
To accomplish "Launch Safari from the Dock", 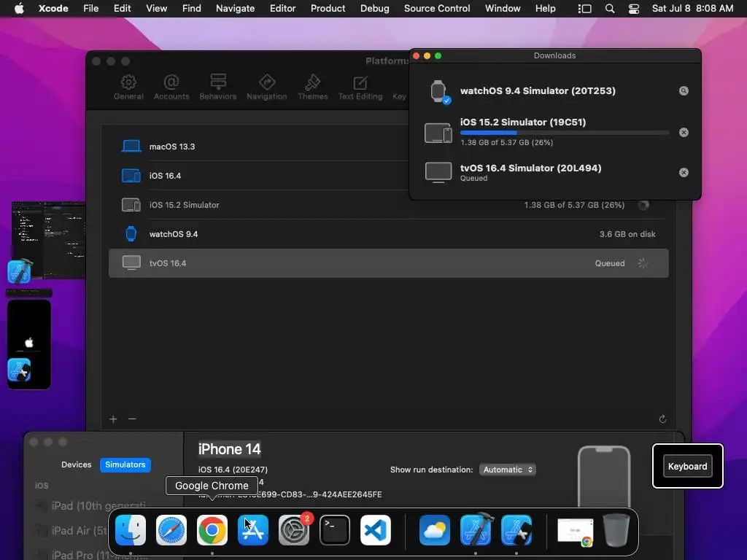I will tap(171, 530).
